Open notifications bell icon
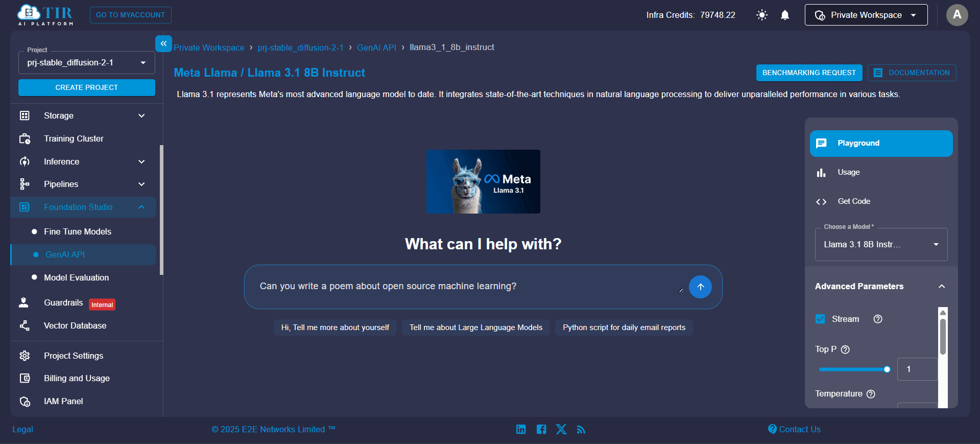The height and width of the screenshot is (444, 980). [785, 15]
